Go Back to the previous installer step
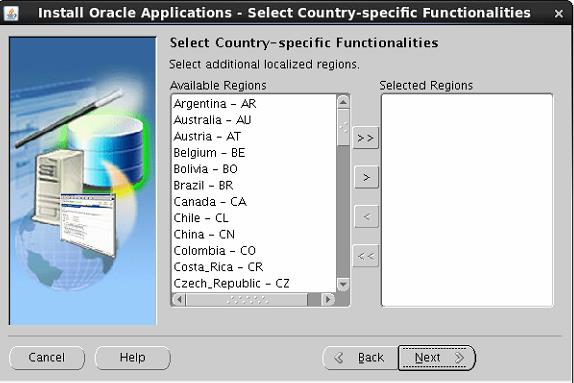This screenshot has width=574, height=383. 360,357
